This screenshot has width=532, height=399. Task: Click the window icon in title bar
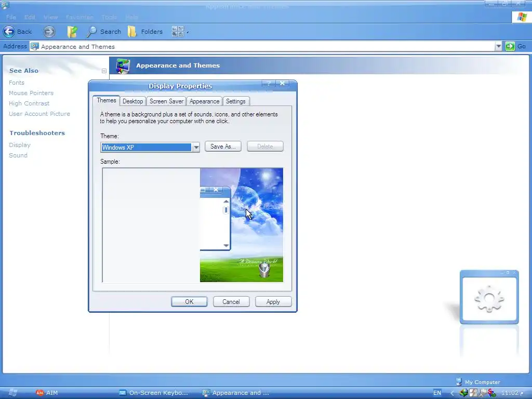point(5,4)
